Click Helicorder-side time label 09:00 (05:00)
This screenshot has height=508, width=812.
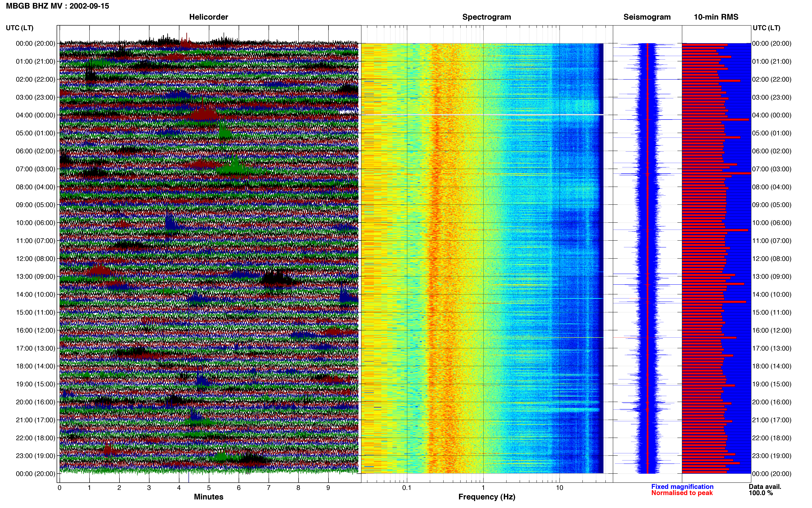coord(36,205)
